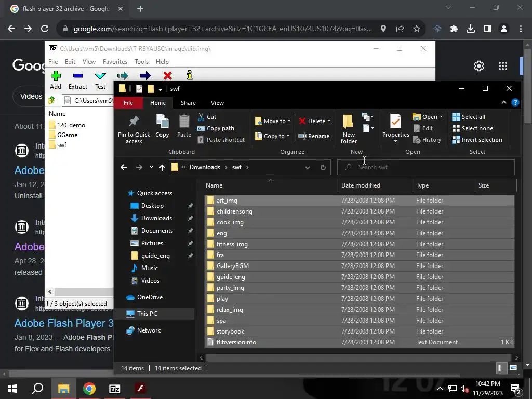Click the Search swf input box
532x399 pixels.
(x=426, y=167)
